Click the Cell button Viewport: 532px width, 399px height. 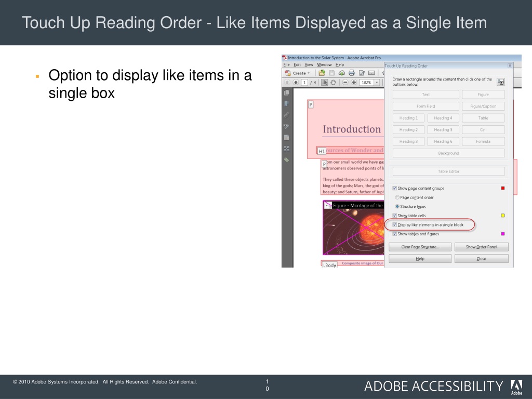pos(483,129)
